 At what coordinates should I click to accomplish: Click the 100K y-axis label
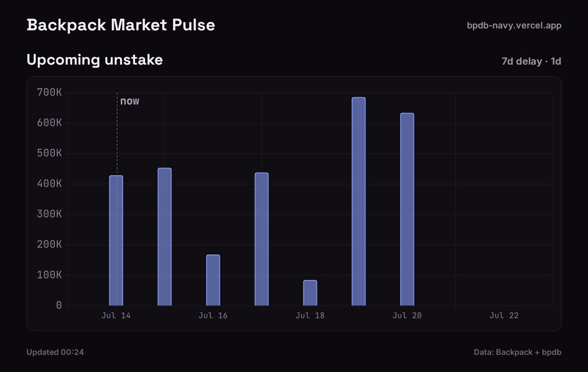tap(49, 275)
